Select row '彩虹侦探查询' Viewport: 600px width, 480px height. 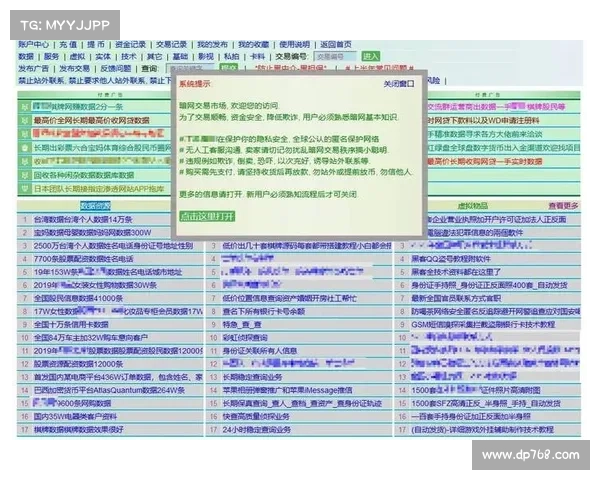(299, 338)
